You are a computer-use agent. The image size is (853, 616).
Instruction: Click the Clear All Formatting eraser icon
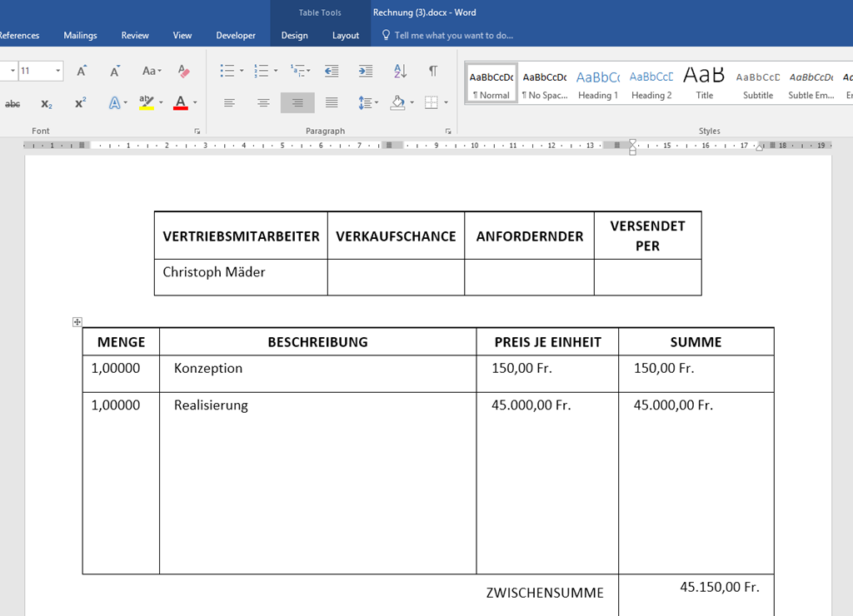tap(184, 72)
